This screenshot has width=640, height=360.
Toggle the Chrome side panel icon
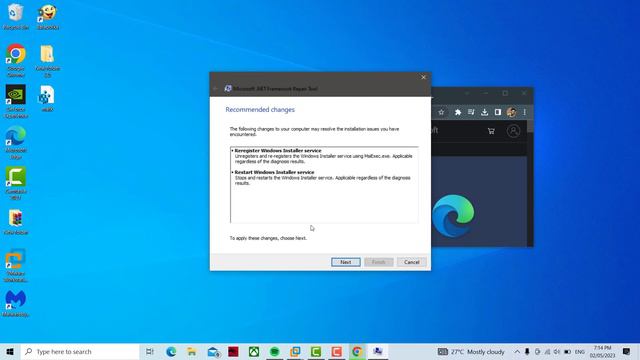point(498,112)
